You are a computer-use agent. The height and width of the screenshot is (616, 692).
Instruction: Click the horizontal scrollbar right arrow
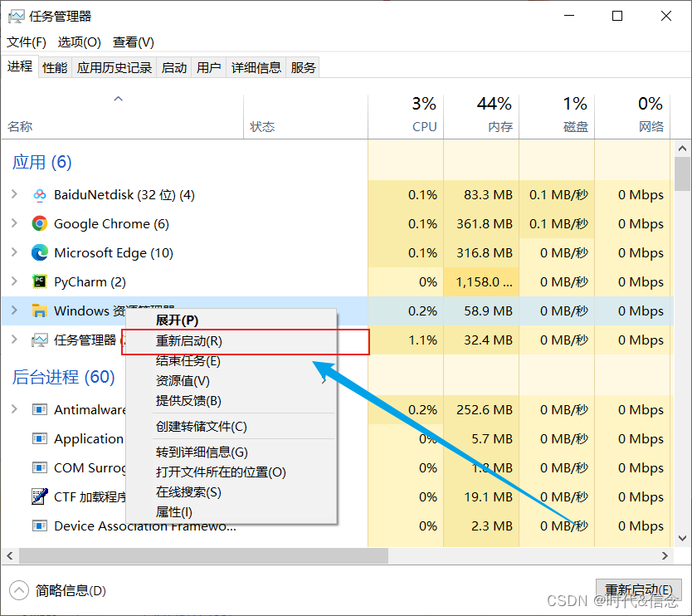(663, 555)
